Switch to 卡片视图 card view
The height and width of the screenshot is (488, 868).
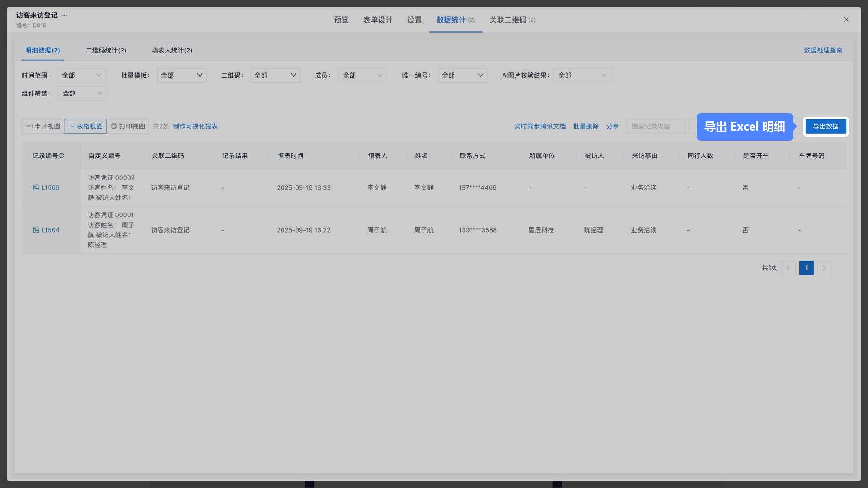coord(43,126)
